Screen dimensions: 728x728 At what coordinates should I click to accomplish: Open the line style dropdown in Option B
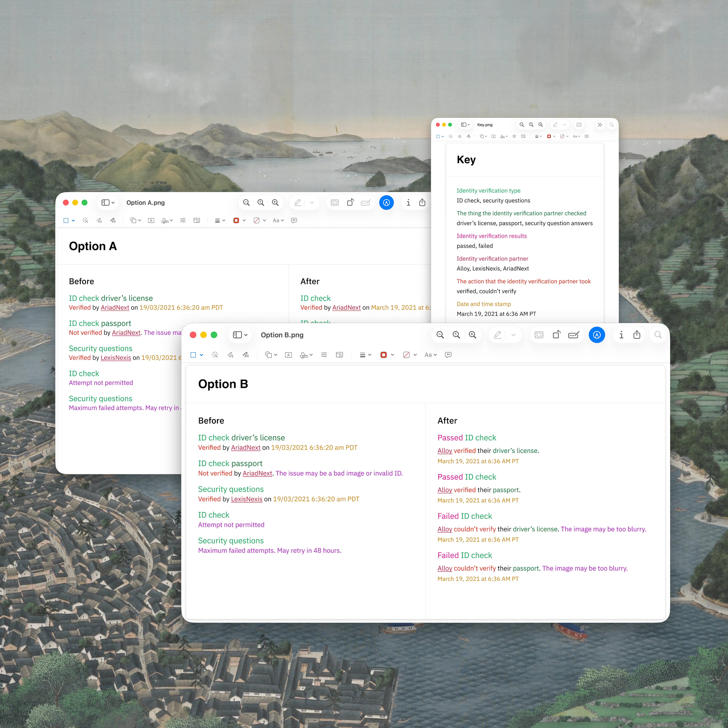pos(366,355)
